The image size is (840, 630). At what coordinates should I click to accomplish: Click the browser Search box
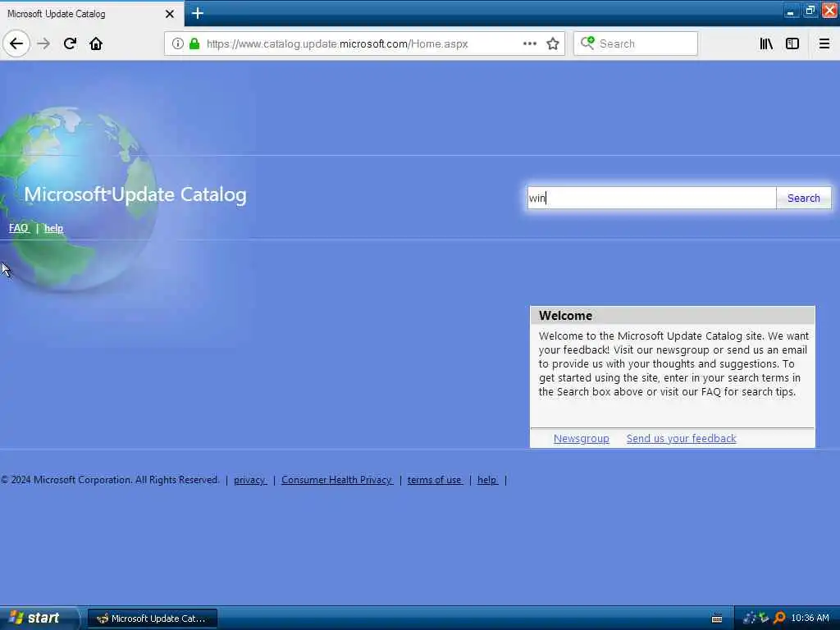pos(636,43)
